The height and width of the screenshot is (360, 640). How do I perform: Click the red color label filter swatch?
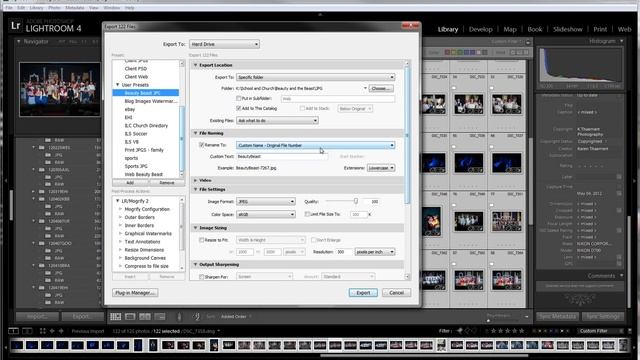point(447,52)
